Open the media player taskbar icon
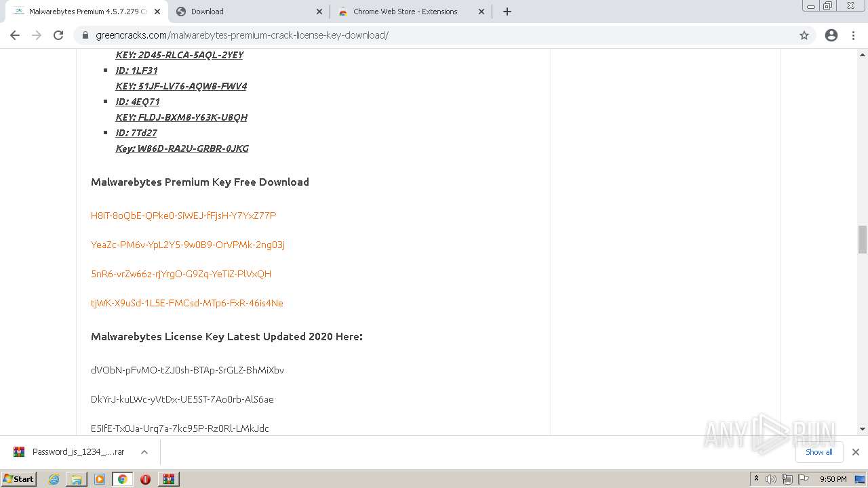This screenshot has width=868, height=488. 100,479
